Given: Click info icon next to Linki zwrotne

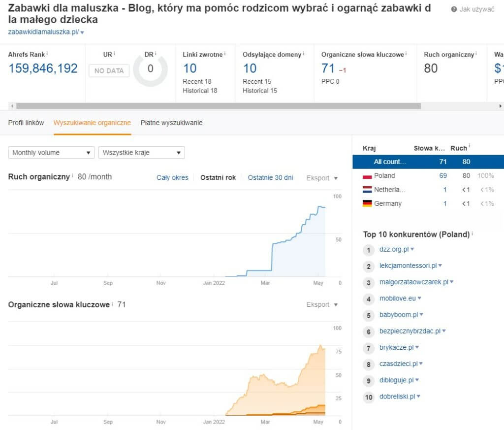Looking at the screenshot, I should [x=224, y=53].
